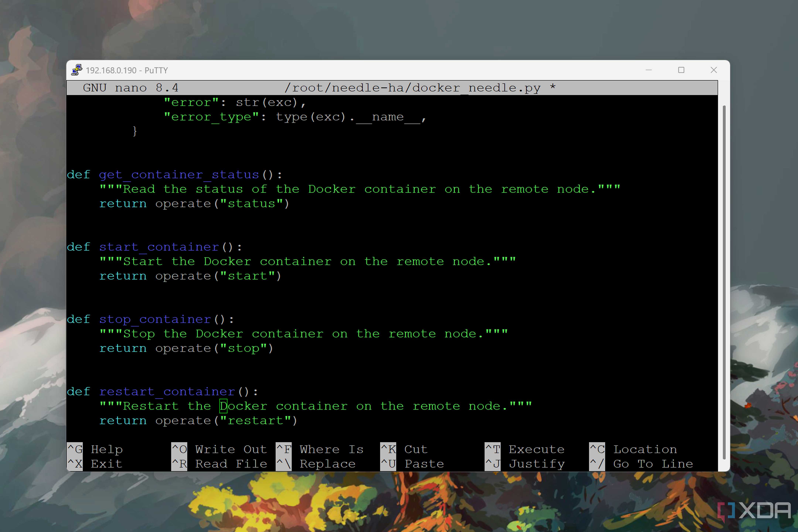Click the stop_container function name

point(155,319)
